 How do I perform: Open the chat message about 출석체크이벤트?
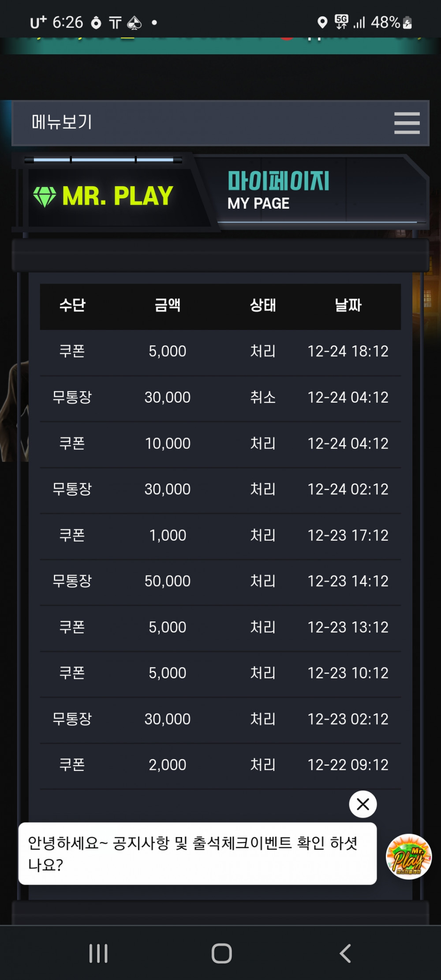[198, 853]
